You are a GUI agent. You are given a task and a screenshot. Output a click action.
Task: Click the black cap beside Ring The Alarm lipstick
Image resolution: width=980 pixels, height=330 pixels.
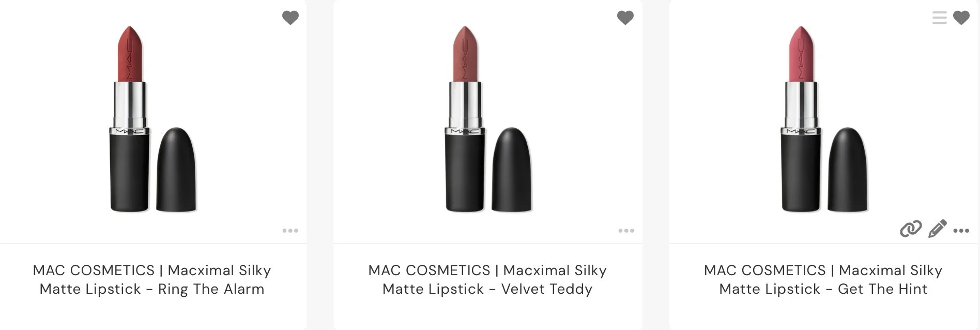[x=176, y=170]
